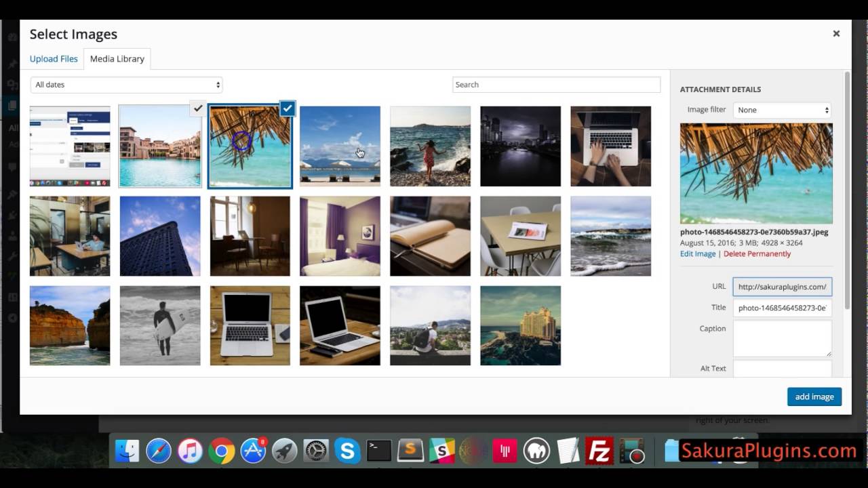868x488 pixels.
Task: Open the App Store dock icon
Action: pos(253,451)
